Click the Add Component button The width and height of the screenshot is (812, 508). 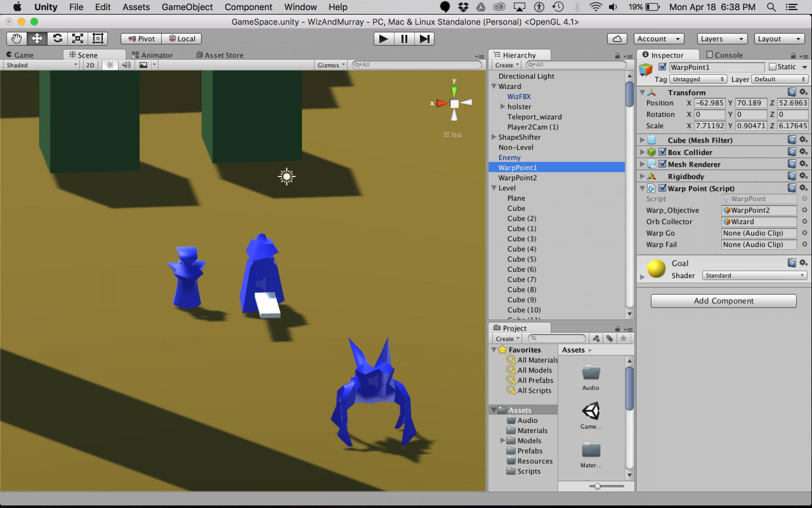coord(724,301)
